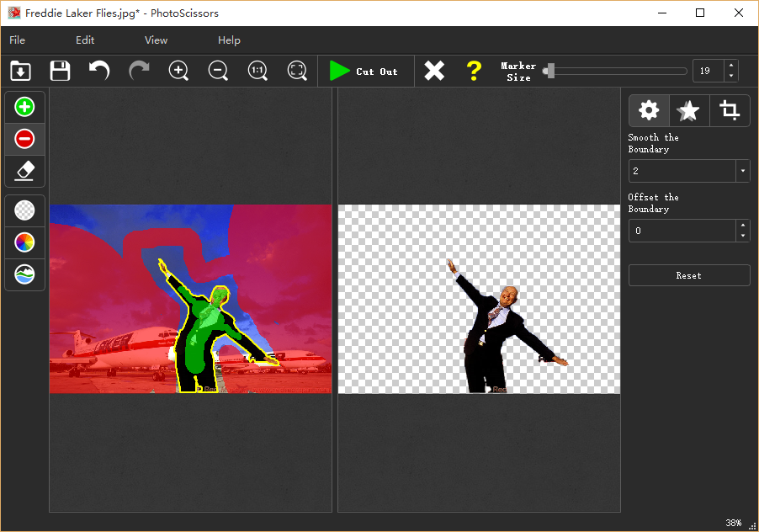Click the Zoom In magnifier icon

(x=178, y=71)
